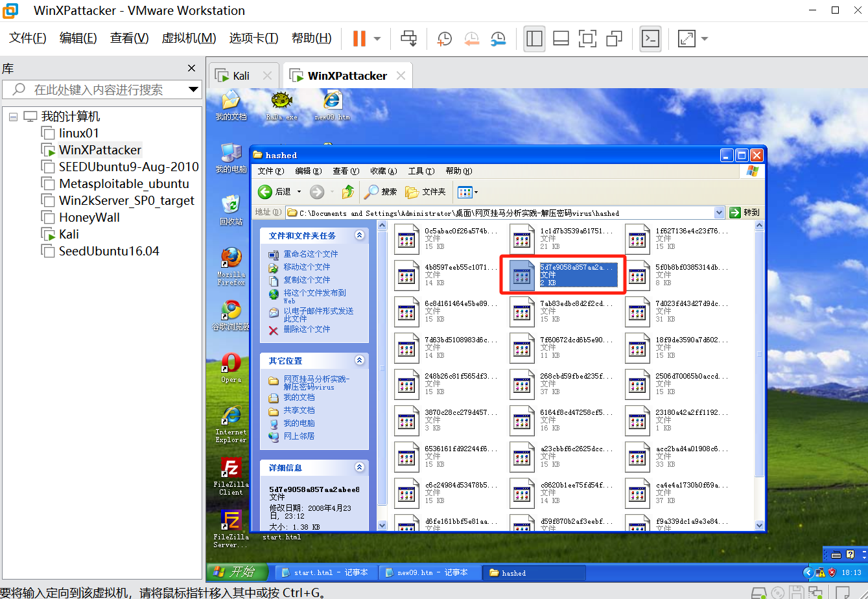
Task: Open the 工具(T) menu in Explorer
Action: click(420, 171)
